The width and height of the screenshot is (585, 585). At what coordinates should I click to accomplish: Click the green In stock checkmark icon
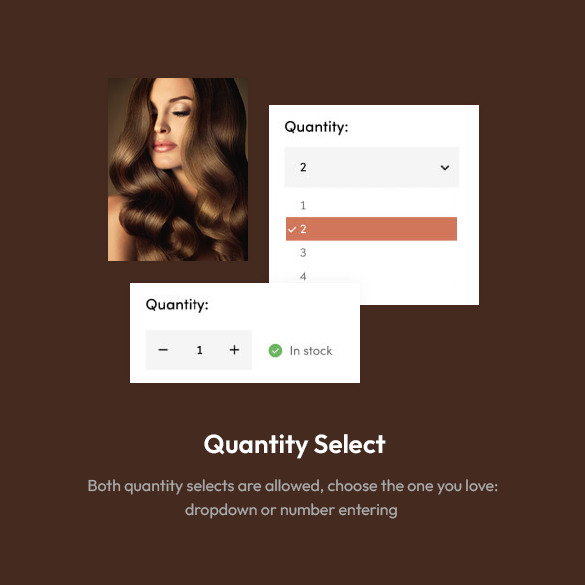pos(275,350)
